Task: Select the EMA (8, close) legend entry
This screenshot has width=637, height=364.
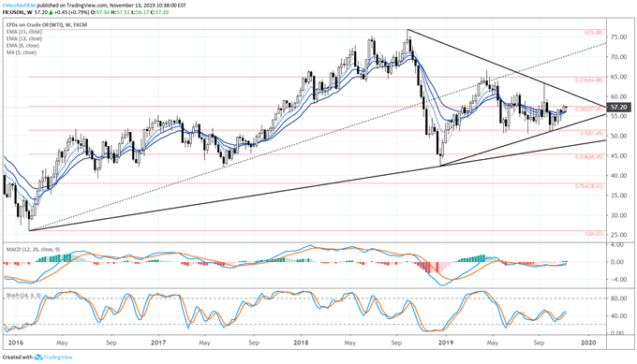Action: 22,46
